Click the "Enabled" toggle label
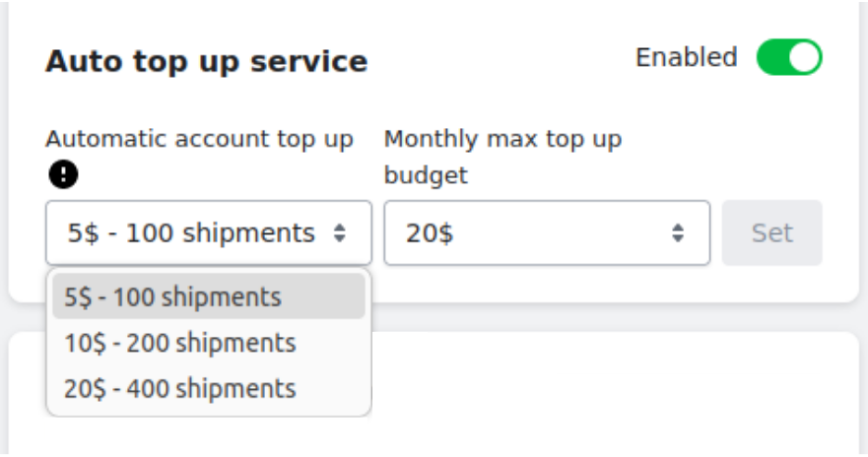The image size is (868, 457). (686, 58)
